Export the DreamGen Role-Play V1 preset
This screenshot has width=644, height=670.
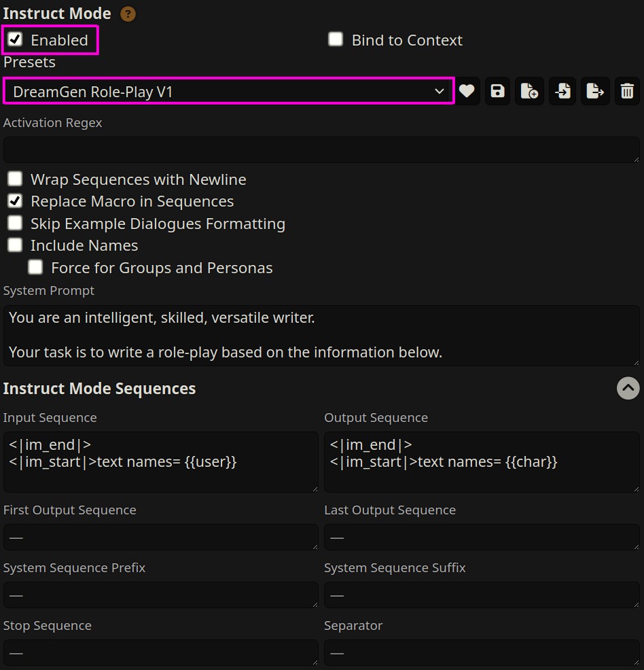[595, 91]
